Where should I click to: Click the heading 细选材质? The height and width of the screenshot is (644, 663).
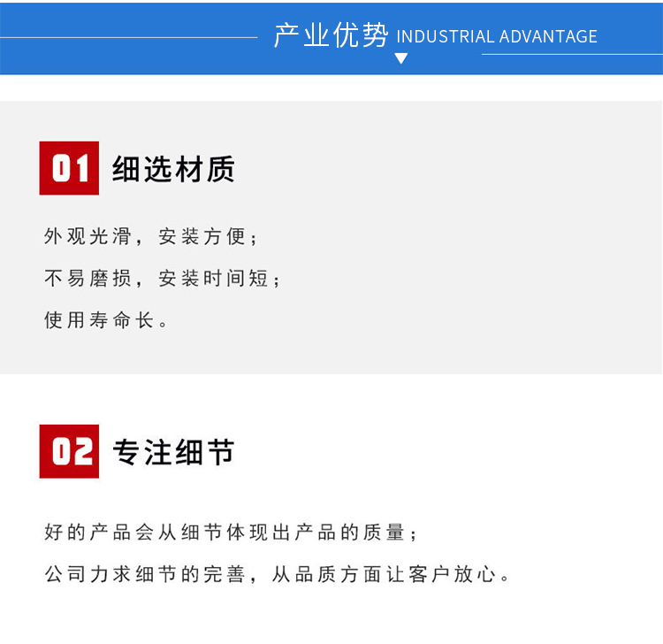pos(173,169)
